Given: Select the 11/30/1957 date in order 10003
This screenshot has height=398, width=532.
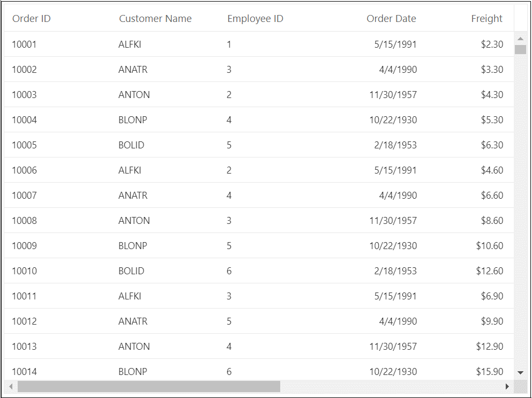Looking at the screenshot, I should pyautogui.click(x=393, y=95).
